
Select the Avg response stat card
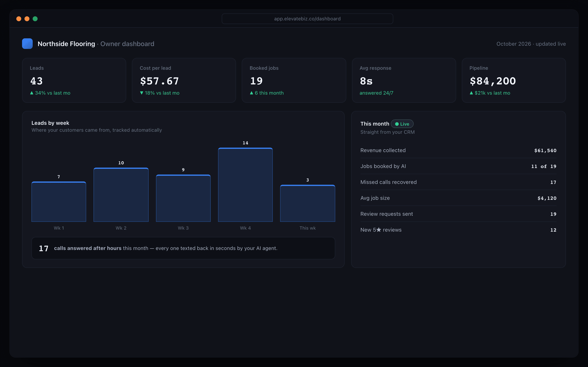tap(404, 80)
